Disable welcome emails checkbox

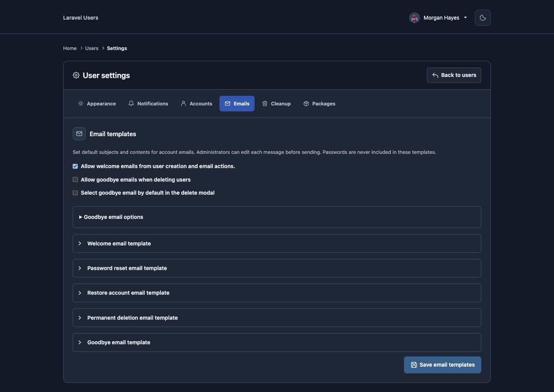pos(75,166)
